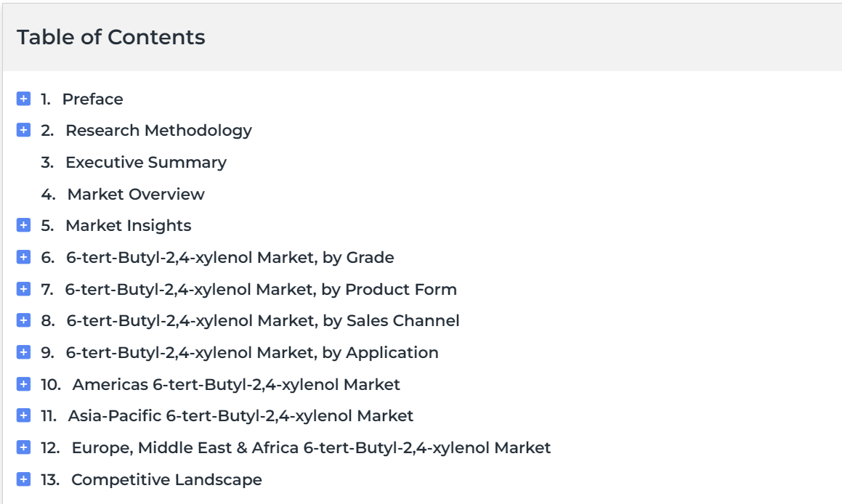Screen dimensions: 842x504
Task: Click plus icon beside Americas Market entry
Action: point(24,383)
